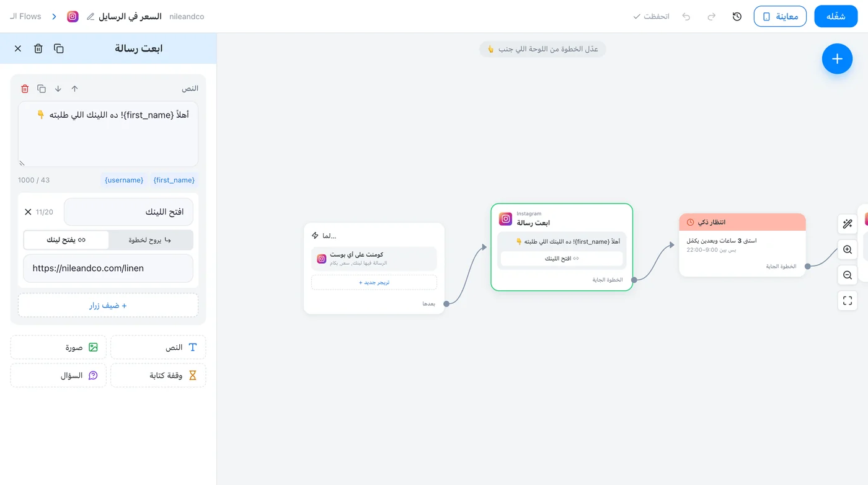Select the كومنت على أي بوست trigger
Viewport: 868px width, 485px height.
[x=374, y=259]
